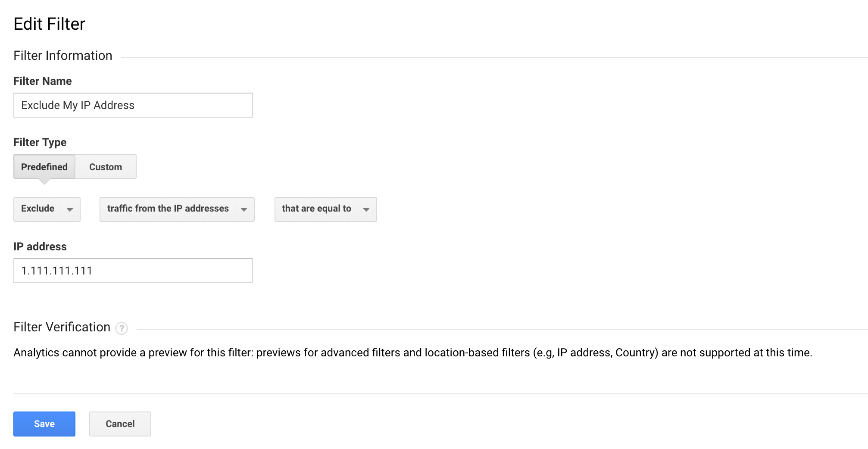Switch to the Custom filter type
This screenshot has height=449, width=868.
[105, 166]
